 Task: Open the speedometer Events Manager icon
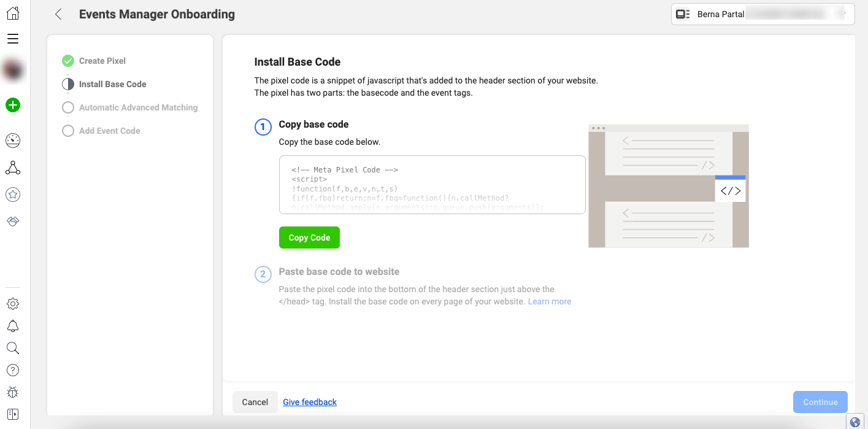12,140
